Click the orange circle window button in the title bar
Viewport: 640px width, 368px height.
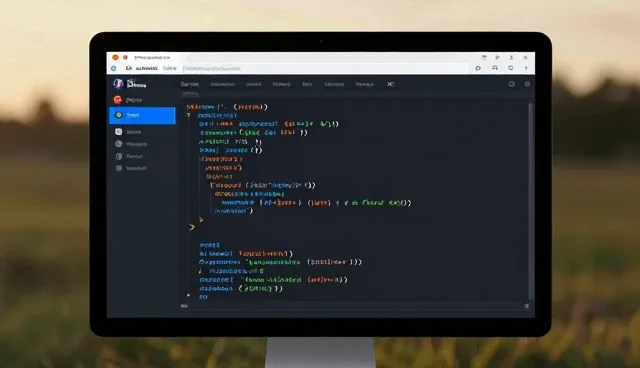coord(116,58)
